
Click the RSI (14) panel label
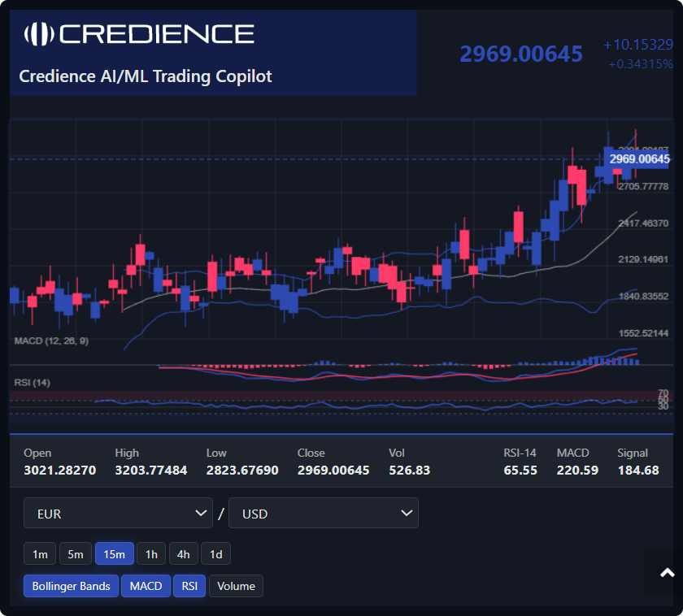click(33, 382)
